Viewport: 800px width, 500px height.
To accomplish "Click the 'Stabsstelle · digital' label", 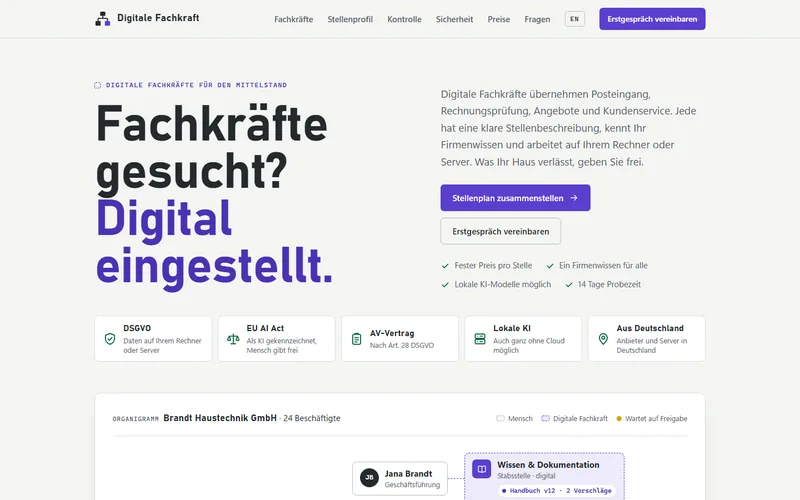I will click(x=527, y=476).
